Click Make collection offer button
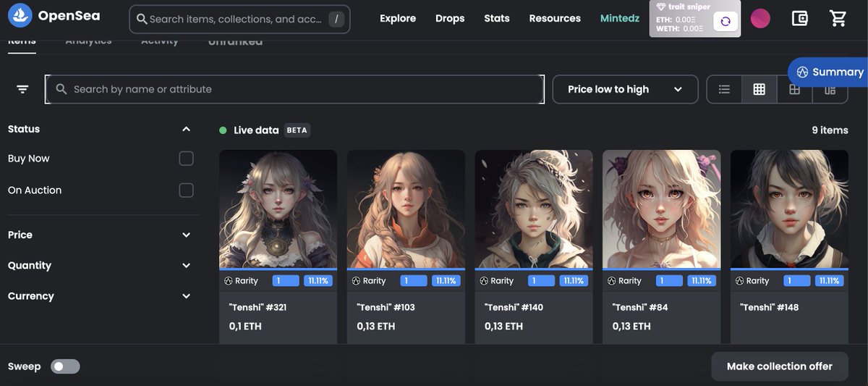This screenshot has width=868, height=386. [x=780, y=366]
